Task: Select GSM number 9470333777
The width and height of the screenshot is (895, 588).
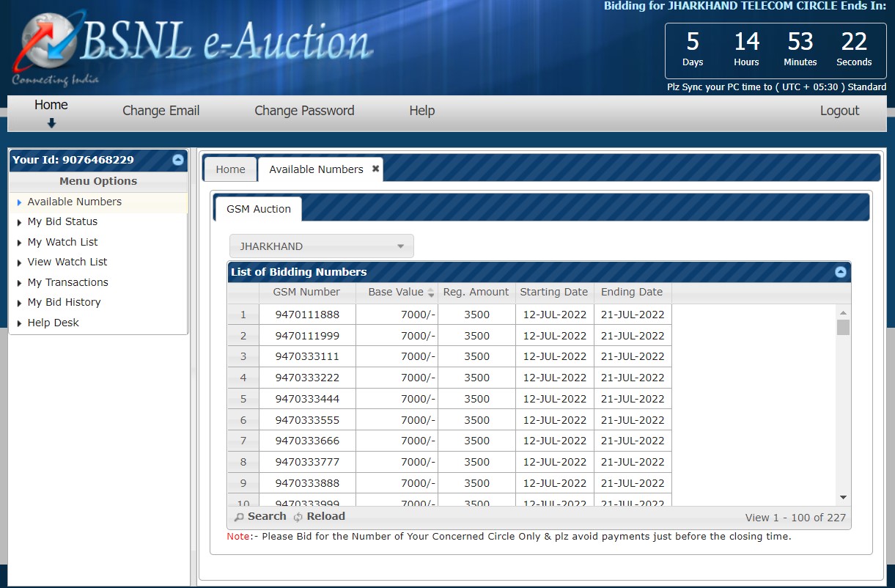Action: click(307, 462)
